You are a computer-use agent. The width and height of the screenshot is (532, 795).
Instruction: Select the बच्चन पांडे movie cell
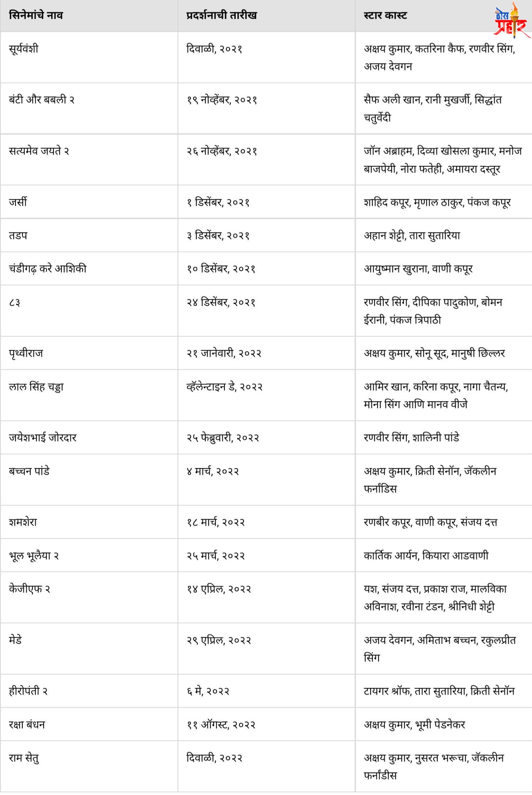[29, 471]
